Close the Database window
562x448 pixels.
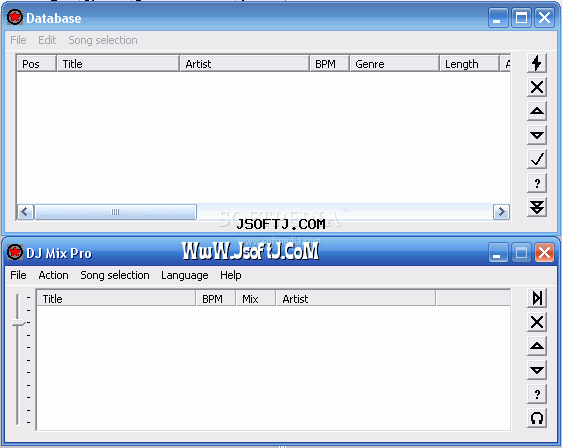(x=544, y=18)
